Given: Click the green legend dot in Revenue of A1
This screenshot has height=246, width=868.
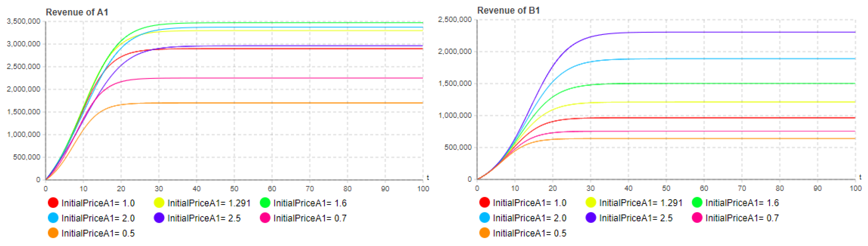Looking at the screenshot, I should 265,203.
